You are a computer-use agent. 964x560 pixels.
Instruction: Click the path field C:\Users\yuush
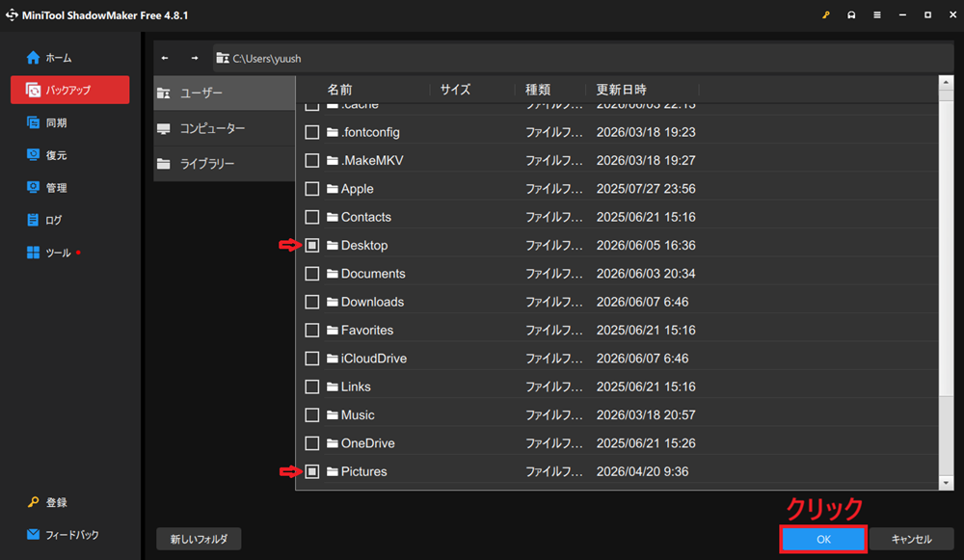point(583,59)
